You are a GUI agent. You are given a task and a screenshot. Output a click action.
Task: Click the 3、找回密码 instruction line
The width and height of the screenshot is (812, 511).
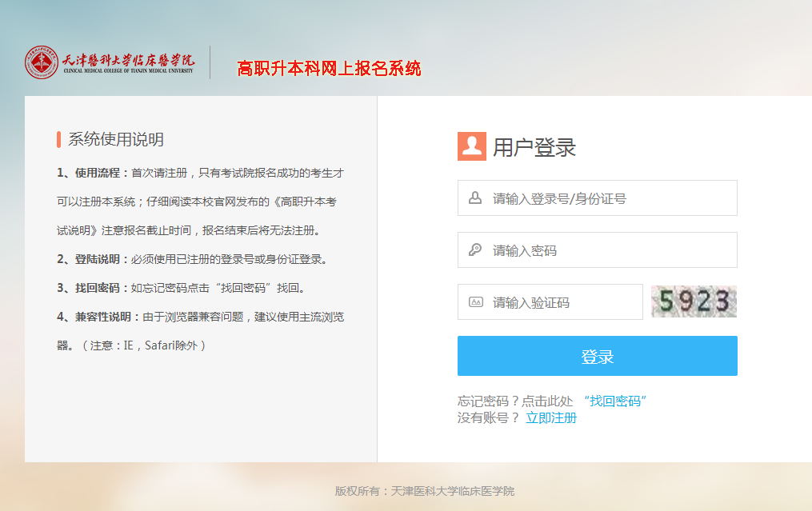pyautogui.click(x=181, y=288)
